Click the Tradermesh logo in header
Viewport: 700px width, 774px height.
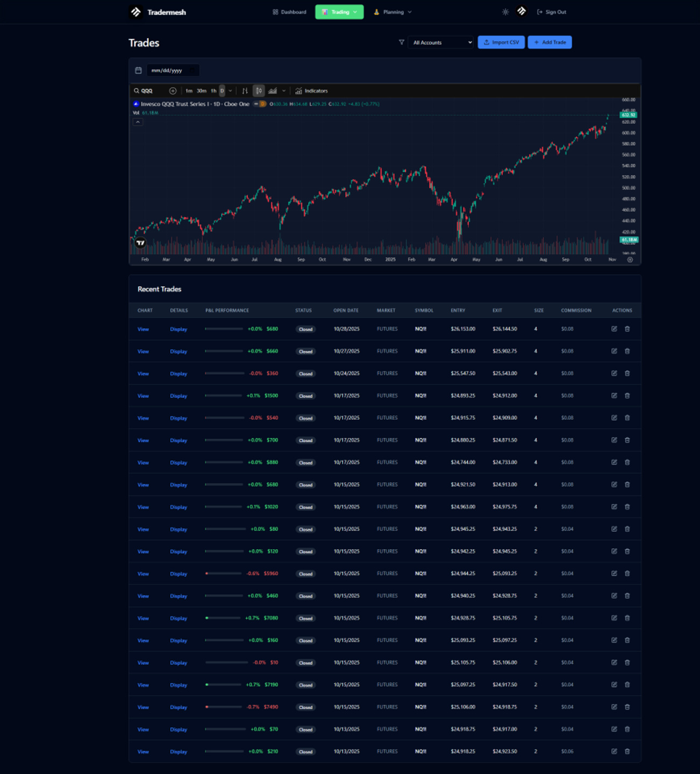point(158,12)
